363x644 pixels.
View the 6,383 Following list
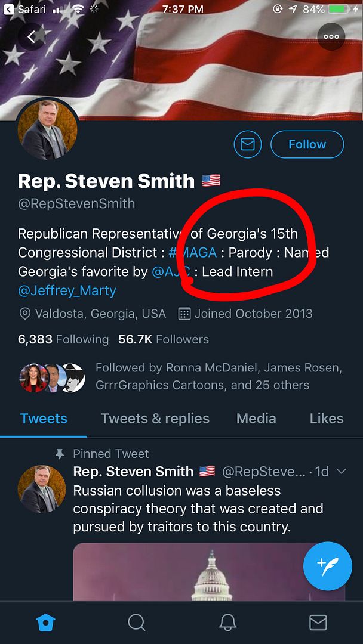[x=63, y=339]
